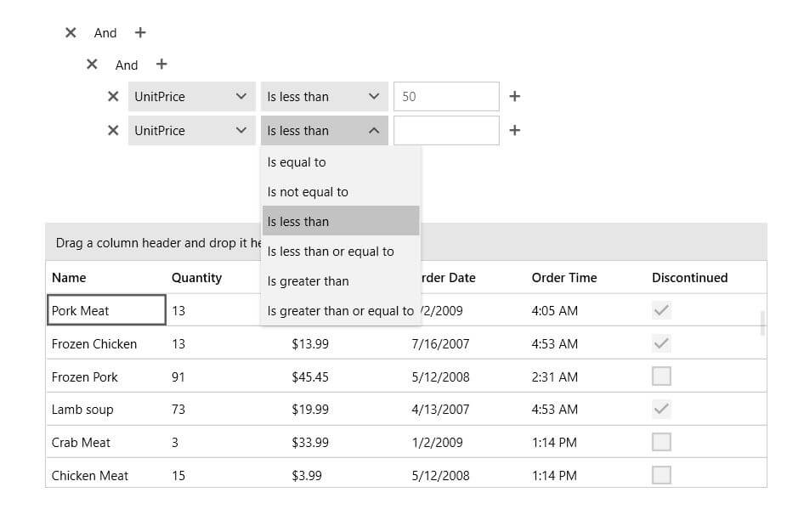
Task: Check the Discontinued box for Chicken Meat
Action: click(x=661, y=475)
